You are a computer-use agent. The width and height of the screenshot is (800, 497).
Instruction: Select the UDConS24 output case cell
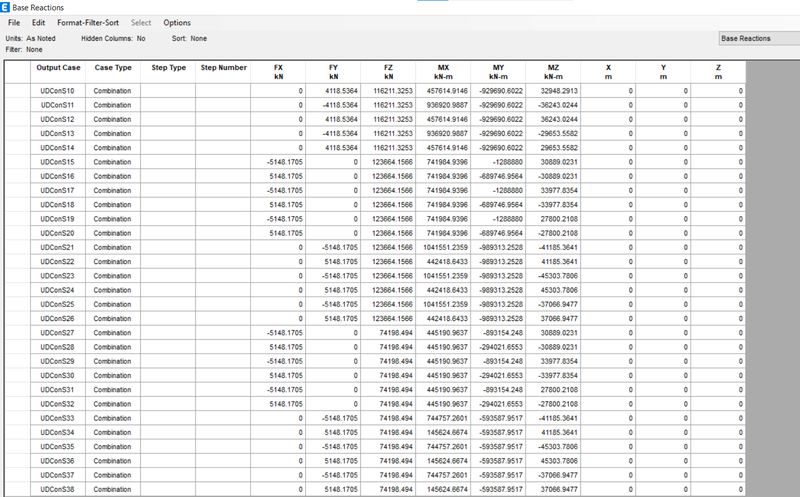click(58, 290)
